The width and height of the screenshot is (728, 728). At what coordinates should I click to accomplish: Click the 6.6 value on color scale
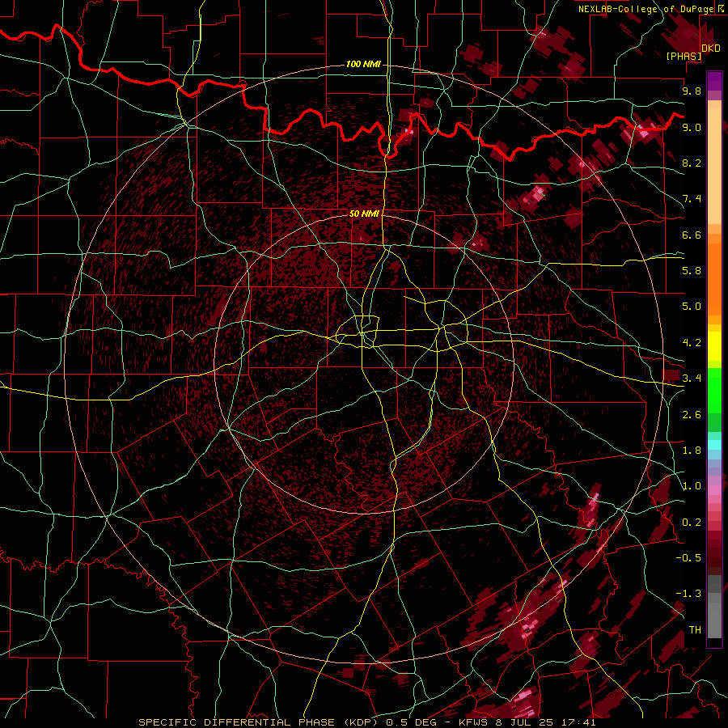[x=692, y=235]
